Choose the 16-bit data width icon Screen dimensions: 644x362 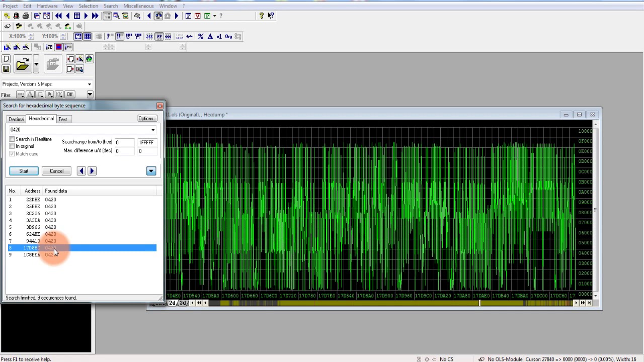(x=119, y=37)
